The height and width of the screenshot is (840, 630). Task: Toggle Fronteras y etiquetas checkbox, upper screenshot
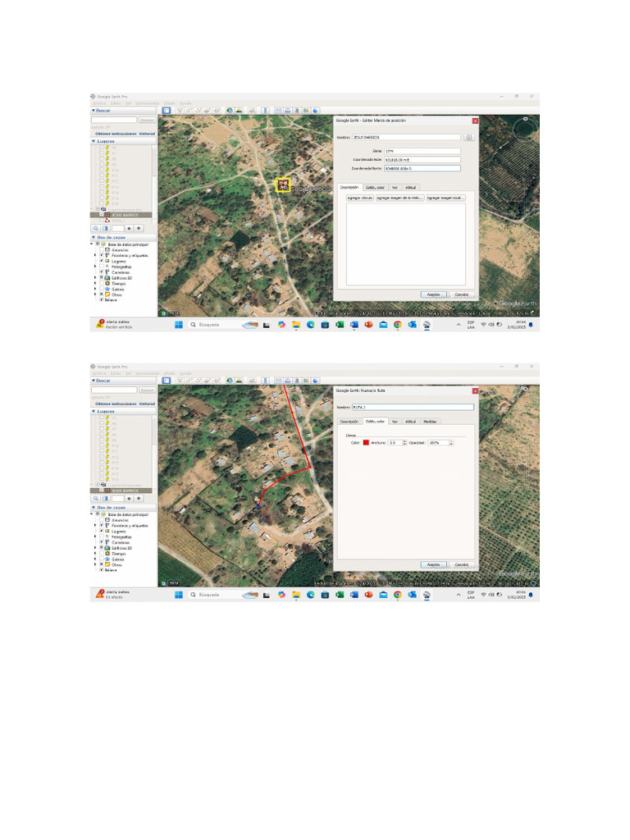point(102,256)
